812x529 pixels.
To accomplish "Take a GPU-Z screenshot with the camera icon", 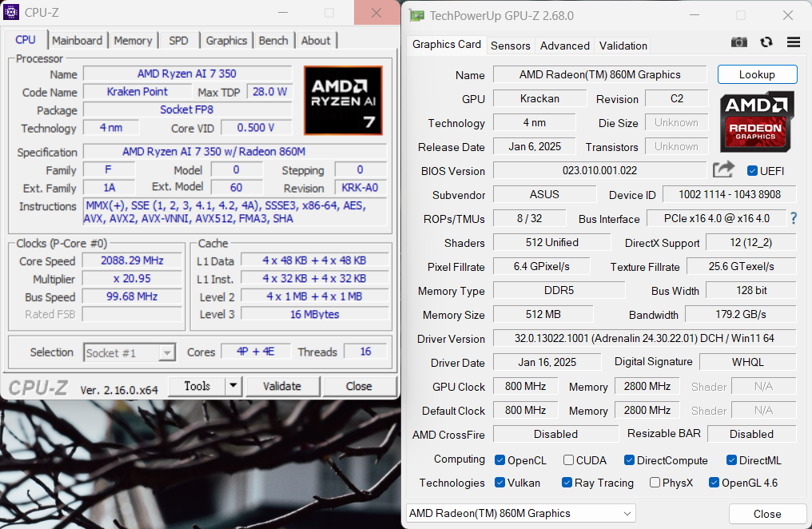I will click(x=739, y=42).
